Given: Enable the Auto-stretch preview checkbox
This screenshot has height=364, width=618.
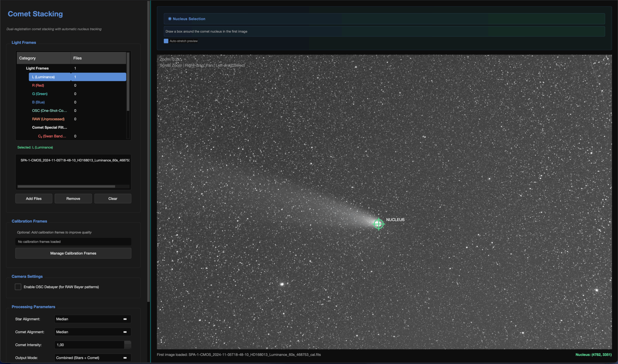Looking at the screenshot, I should point(166,41).
